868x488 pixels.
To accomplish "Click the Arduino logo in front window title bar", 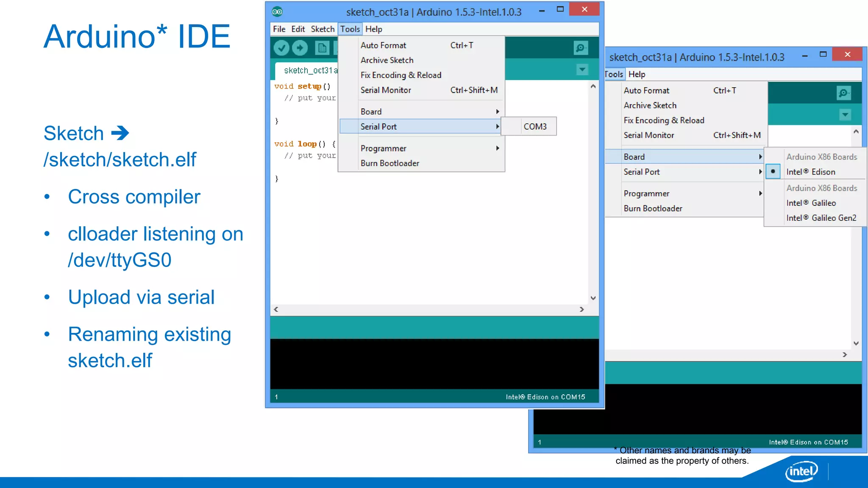I will click(277, 12).
